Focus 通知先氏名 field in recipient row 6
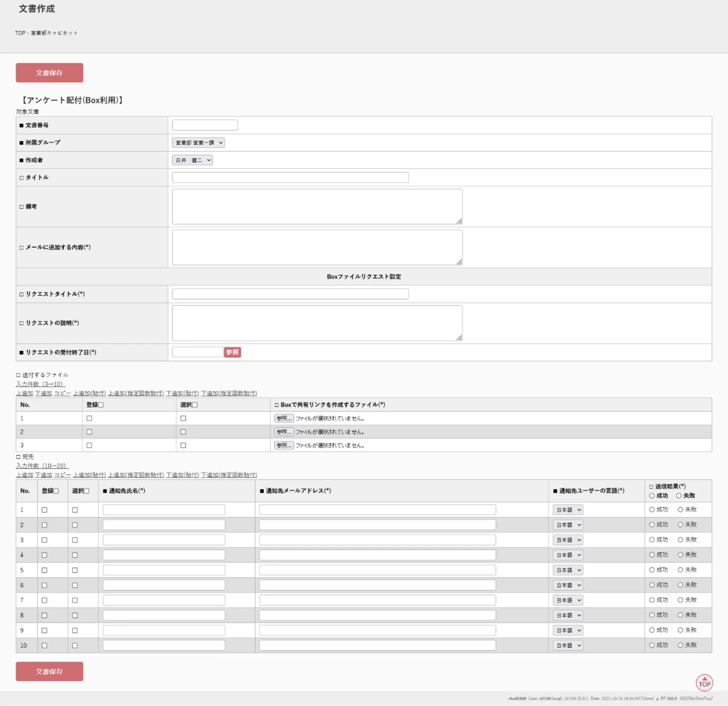The height and width of the screenshot is (706, 728). pos(164,585)
